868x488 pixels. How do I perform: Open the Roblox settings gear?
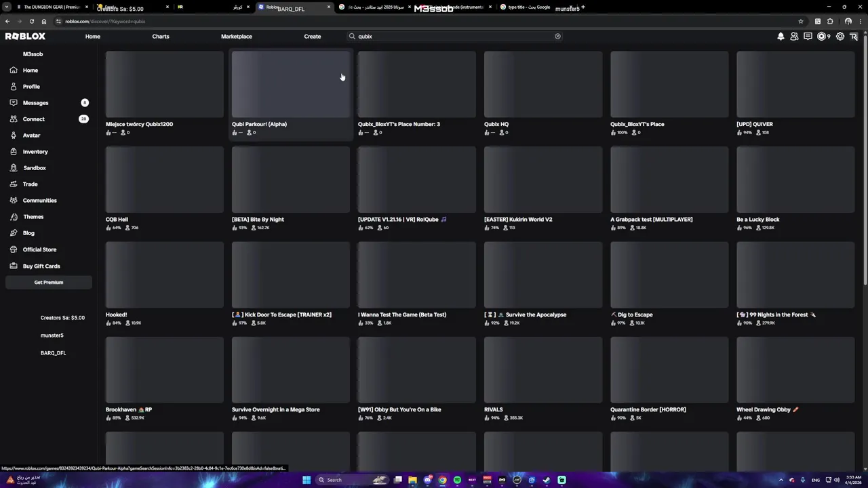click(x=840, y=37)
